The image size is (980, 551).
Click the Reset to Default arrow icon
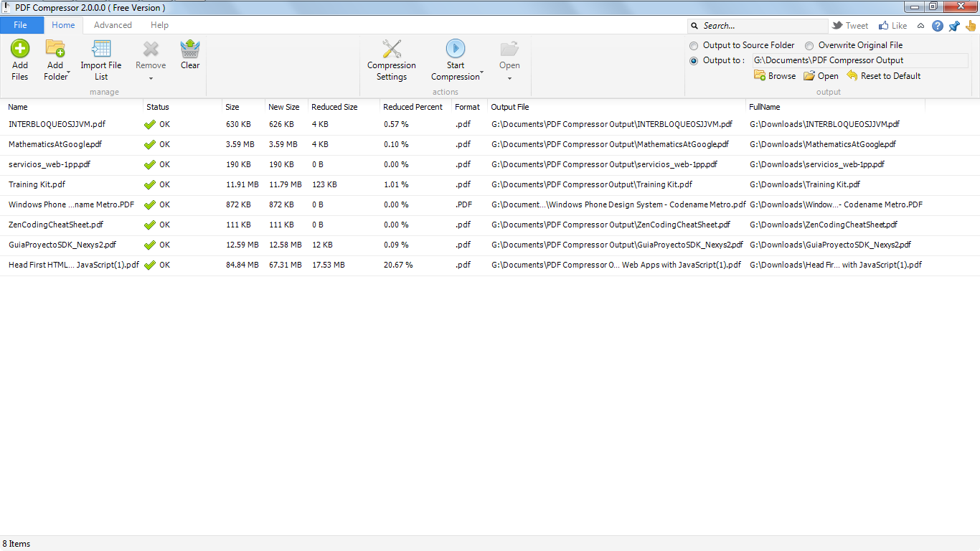click(852, 75)
